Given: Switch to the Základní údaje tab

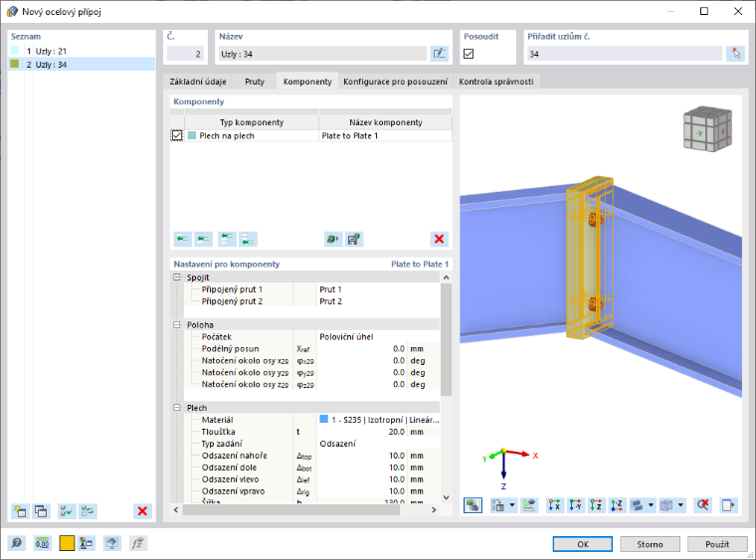Looking at the screenshot, I should coord(198,82).
